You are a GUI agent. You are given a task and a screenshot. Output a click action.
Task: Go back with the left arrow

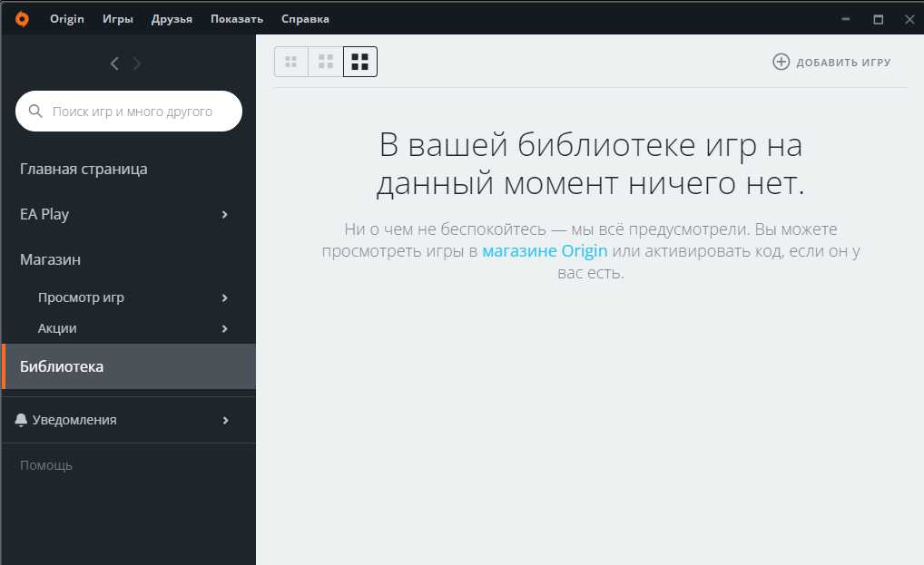tap(114, 63)
